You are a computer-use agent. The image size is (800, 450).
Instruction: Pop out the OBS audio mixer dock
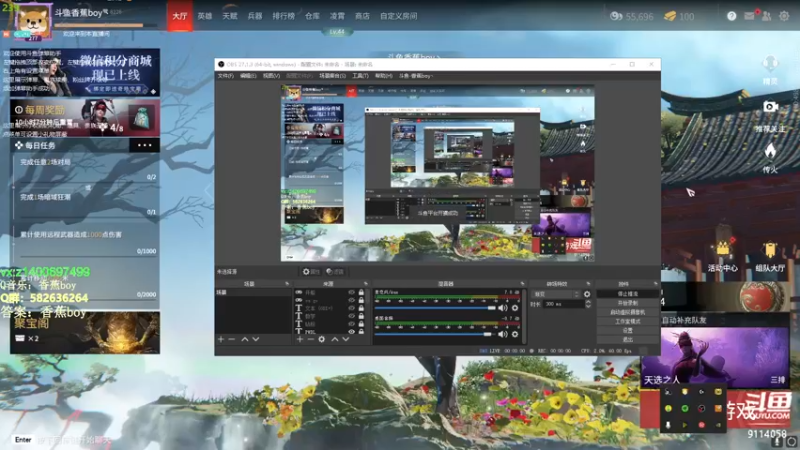pyautogui.click(x=522, y=284)
